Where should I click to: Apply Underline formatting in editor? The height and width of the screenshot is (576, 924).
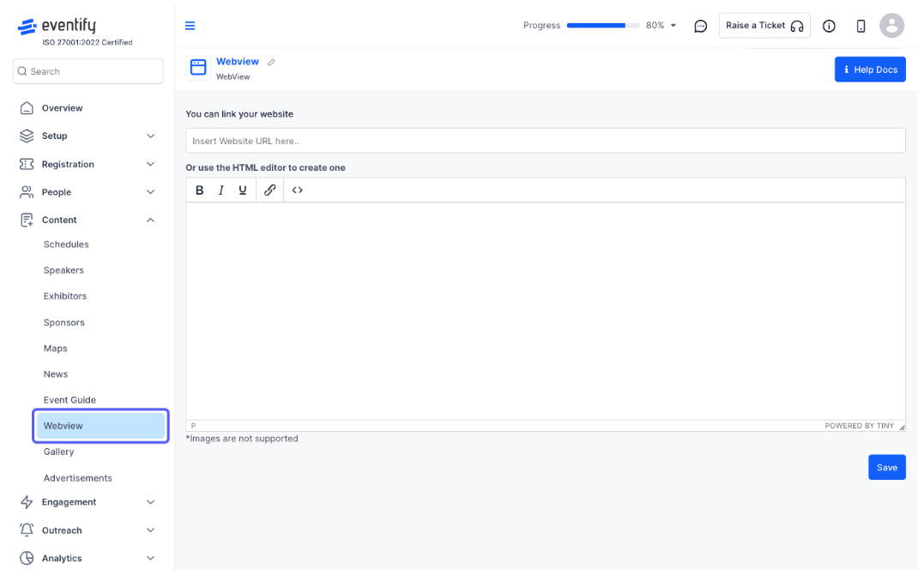point(242,190)
